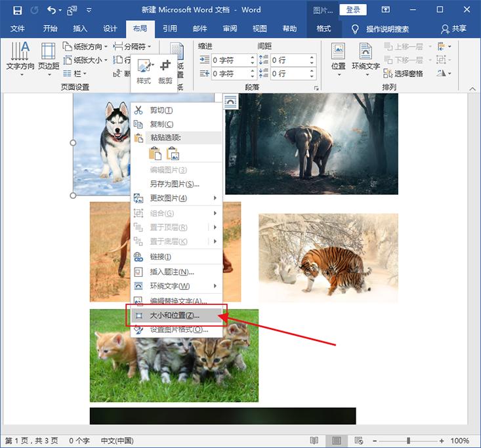
Task: Choose Format Picture (设置图片格式)
Action: tap(176, 330)
